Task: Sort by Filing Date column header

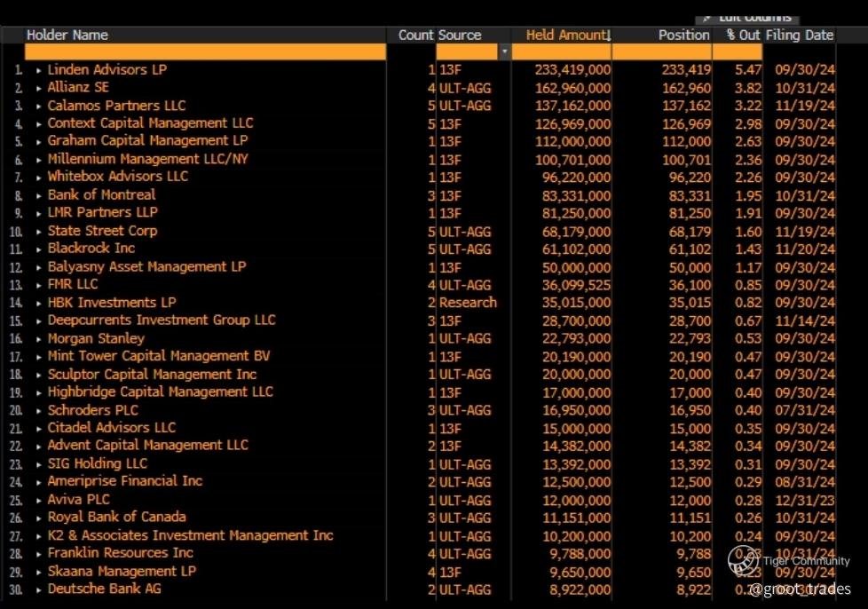Action: pos(800,35)
